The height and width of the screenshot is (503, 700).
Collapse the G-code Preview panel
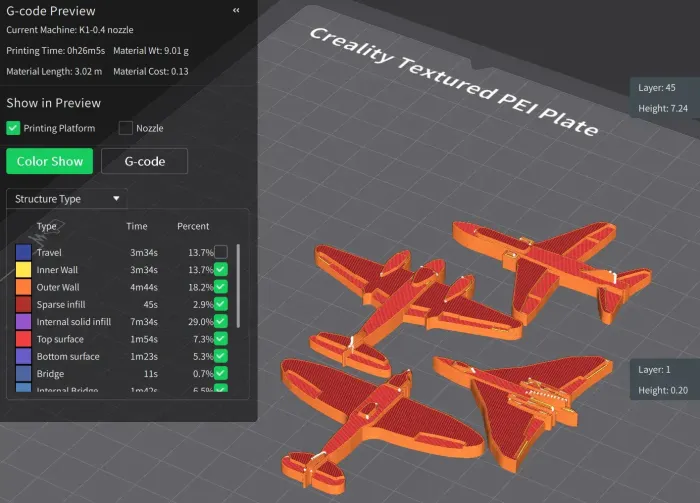point(236,10)
